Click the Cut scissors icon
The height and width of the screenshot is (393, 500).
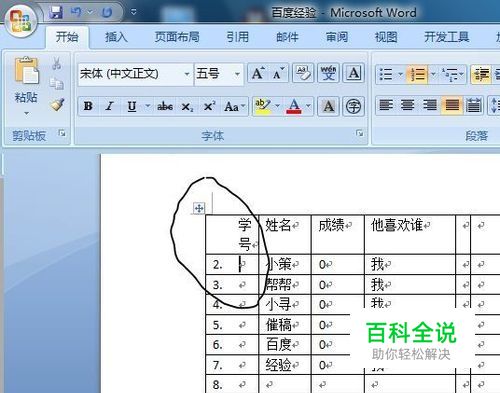tap(57, 63)
